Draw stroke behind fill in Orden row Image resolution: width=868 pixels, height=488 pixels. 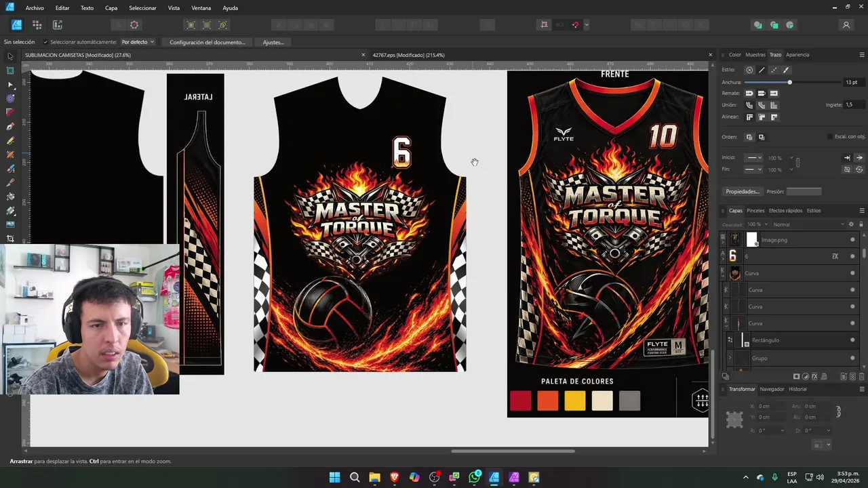tap(749, 137)
